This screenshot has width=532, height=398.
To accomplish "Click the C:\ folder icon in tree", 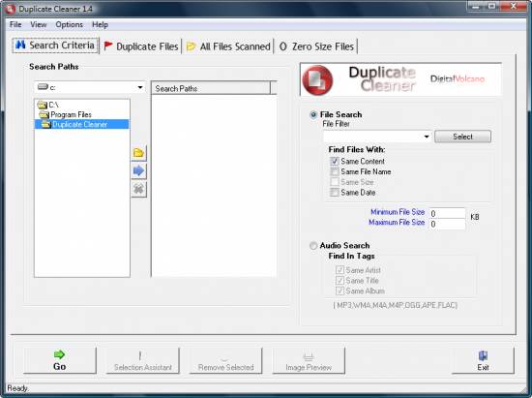I will tap(42, 105).
